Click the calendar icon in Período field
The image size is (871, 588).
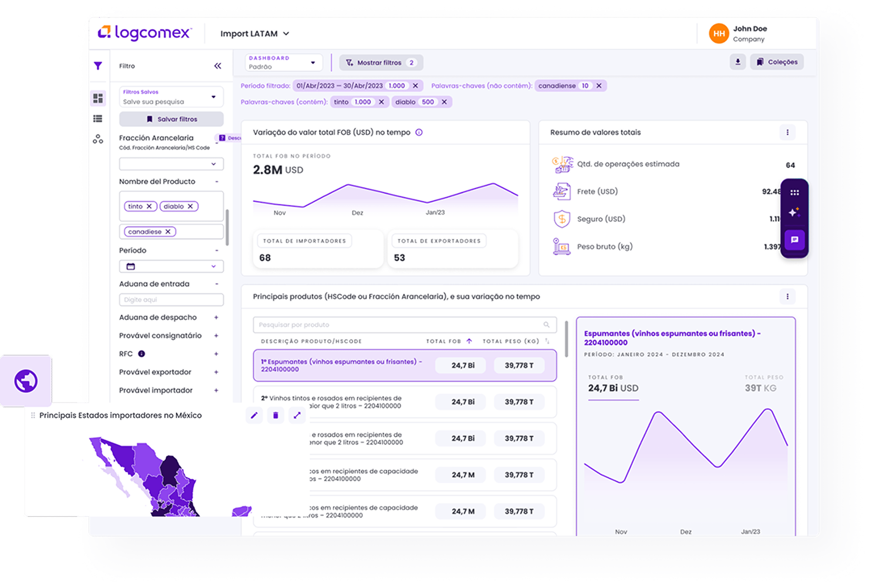pos(131,266)
